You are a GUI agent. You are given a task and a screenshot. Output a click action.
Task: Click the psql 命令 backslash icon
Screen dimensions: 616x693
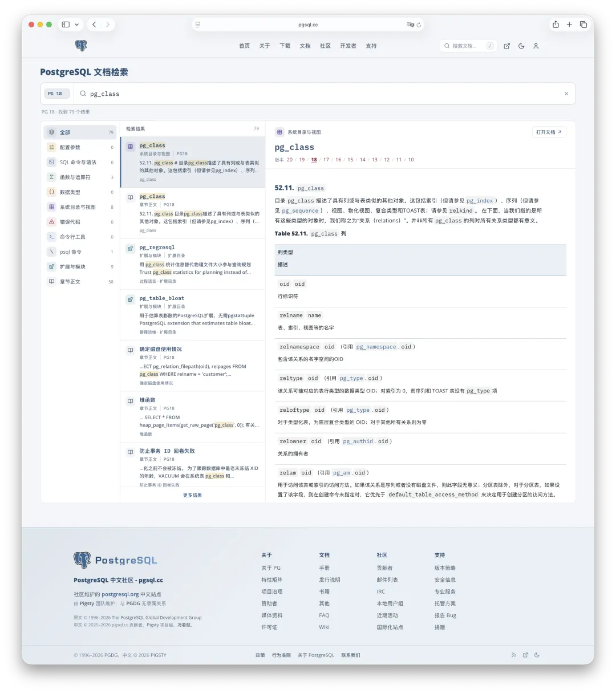coord(51,252)
